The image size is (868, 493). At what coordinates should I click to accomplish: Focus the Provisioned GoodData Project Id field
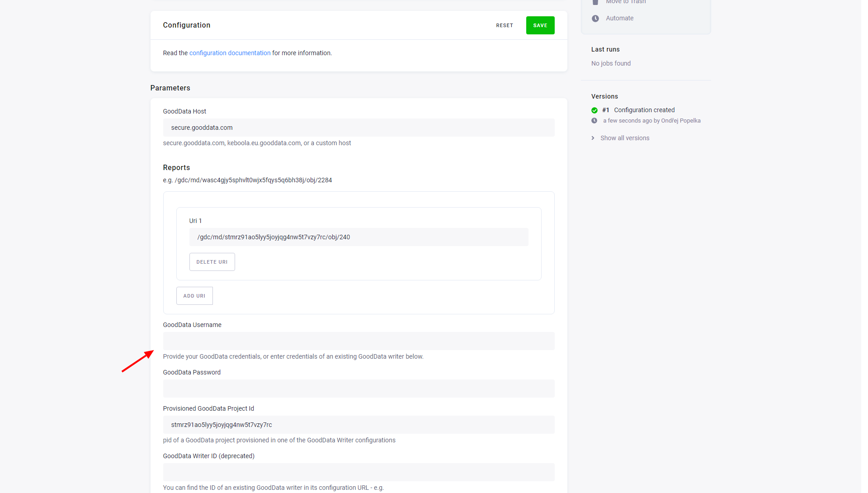359,425
